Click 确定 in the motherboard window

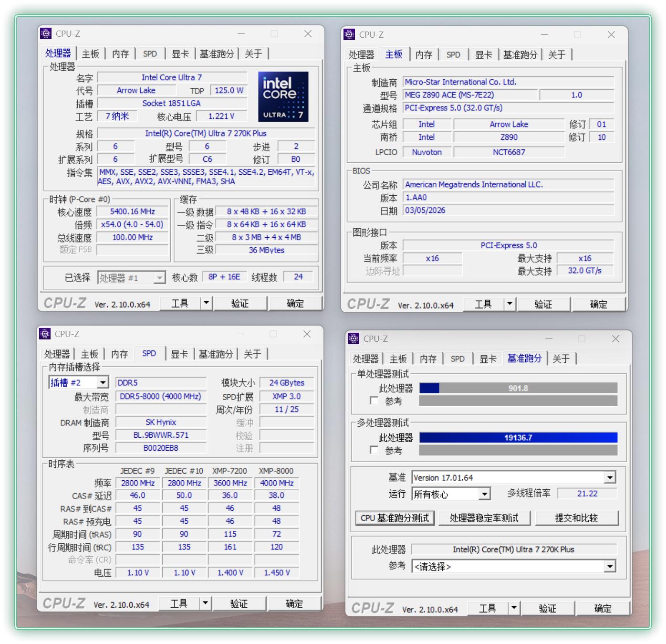tap(599, 304)
